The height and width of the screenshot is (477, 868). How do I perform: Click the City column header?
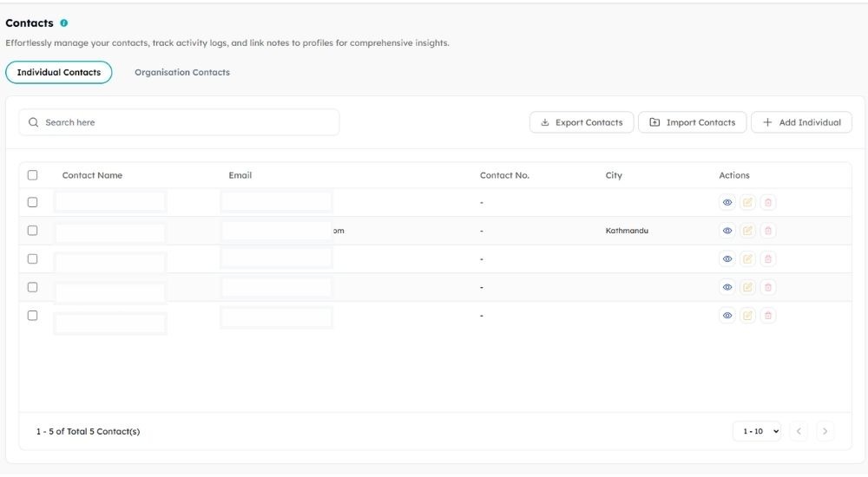click(614, 175)
